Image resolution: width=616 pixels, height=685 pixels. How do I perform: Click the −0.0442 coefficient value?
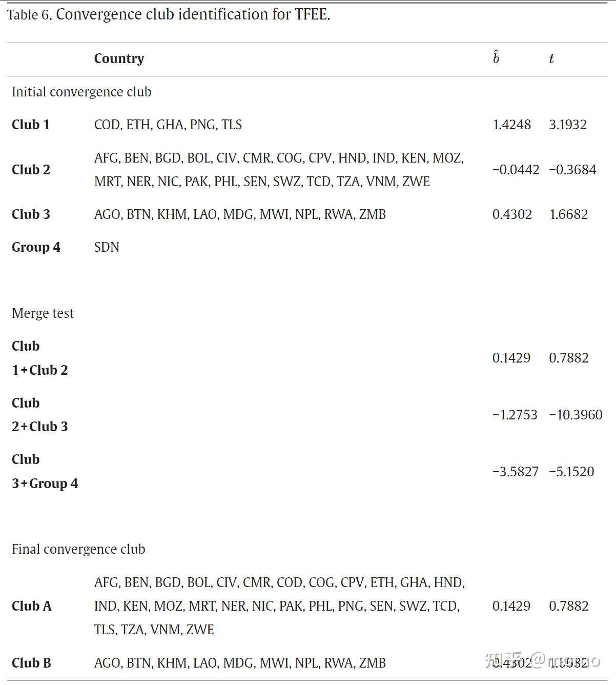[x=516, y=170]
